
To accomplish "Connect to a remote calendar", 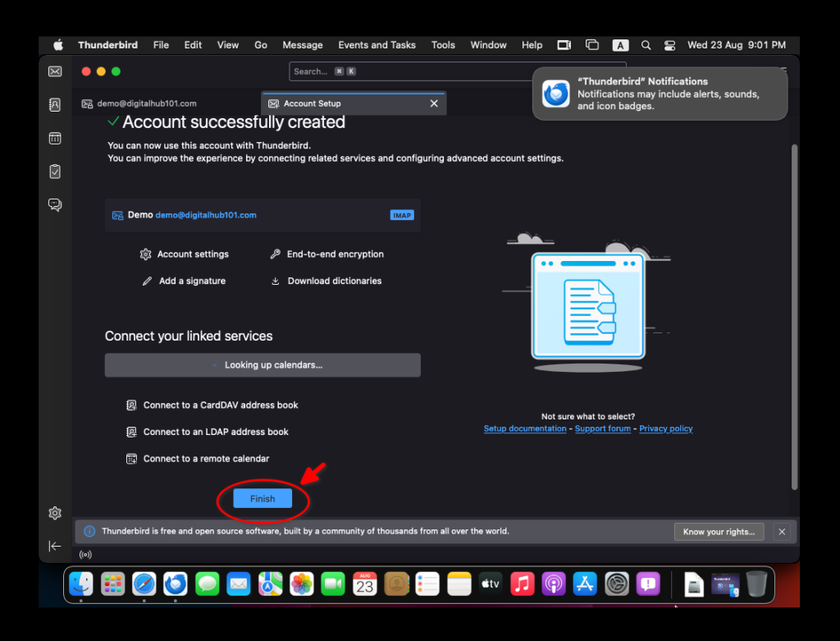I will pyautogui.click(x=197, y=459).
